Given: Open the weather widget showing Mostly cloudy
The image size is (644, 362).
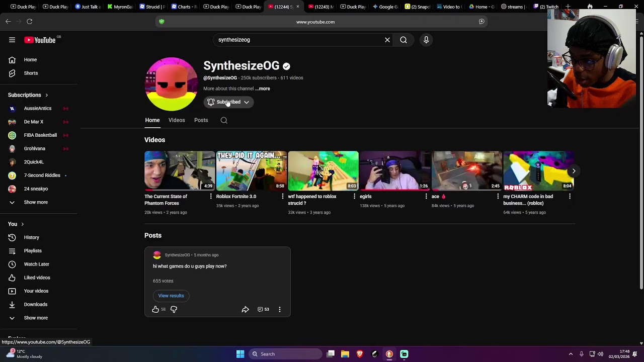Looking at the screenshot, I should pyautogui.click(x=24, y=354).
